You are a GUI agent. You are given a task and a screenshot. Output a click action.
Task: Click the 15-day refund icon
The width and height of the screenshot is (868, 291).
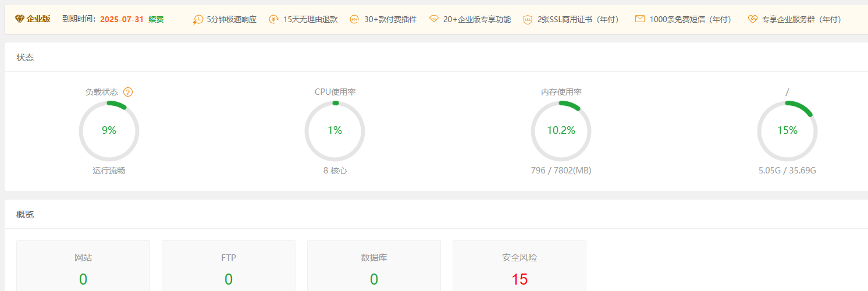point(274,19)
